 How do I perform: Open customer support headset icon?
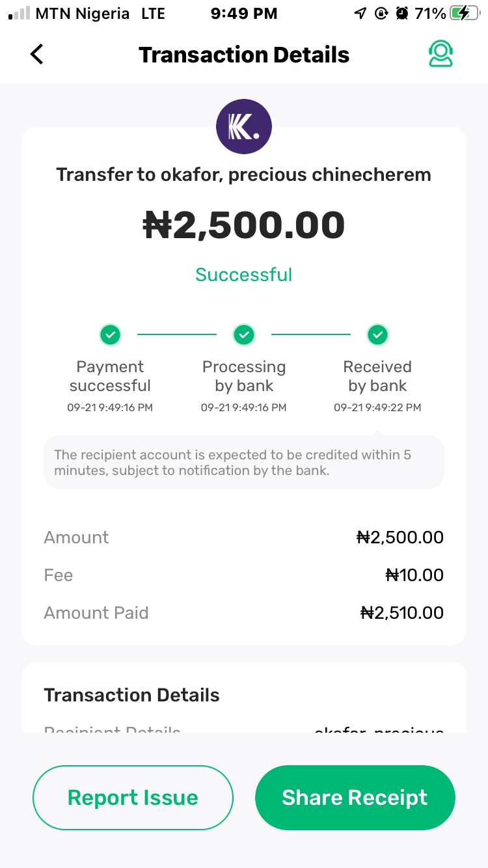tap(441, 55)
